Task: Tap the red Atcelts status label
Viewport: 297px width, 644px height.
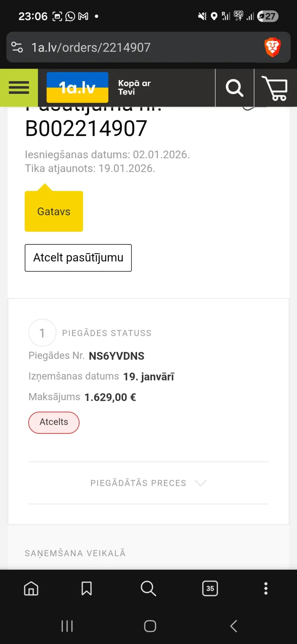Action: click(x=54, y=422)
